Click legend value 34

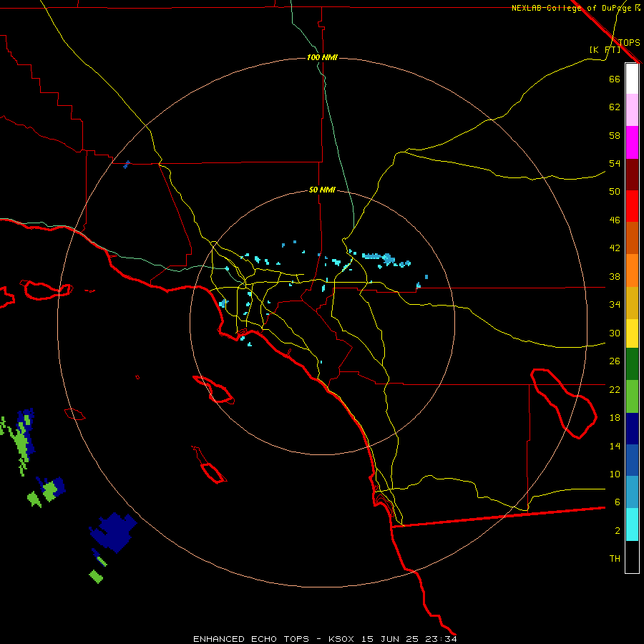pos(615,304)
